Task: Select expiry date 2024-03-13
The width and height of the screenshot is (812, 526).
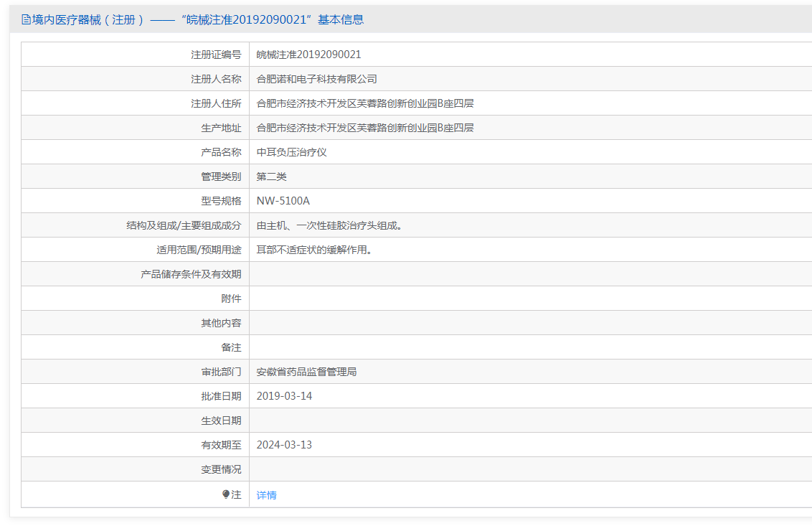Action: pos(284,445)
